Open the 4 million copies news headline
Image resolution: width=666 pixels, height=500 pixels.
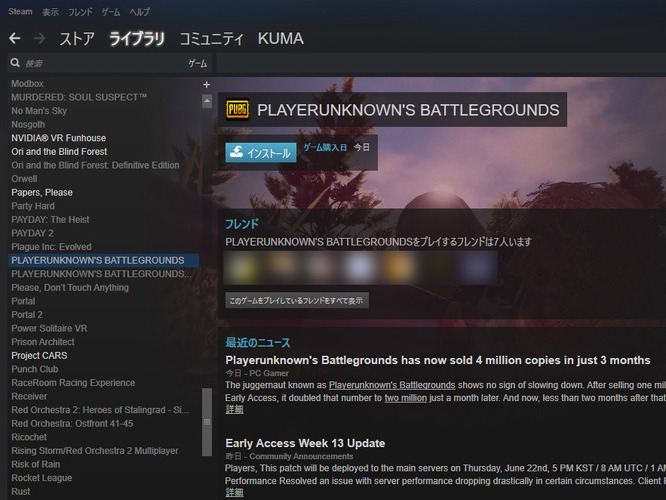[437, 360]
